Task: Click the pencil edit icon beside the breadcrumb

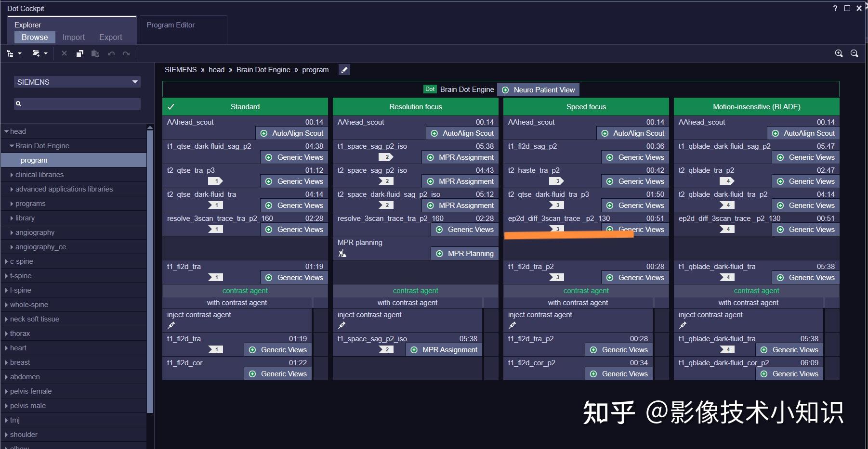Action: [x=344, y=70]
